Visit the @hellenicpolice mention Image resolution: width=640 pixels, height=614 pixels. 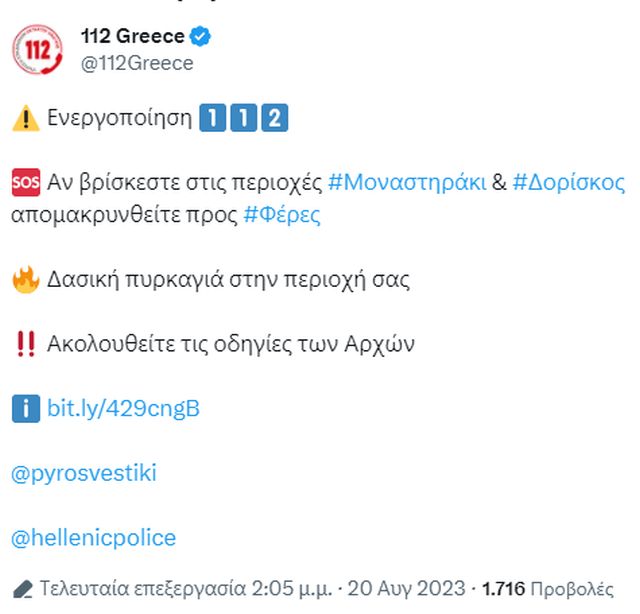coord(93,538)
